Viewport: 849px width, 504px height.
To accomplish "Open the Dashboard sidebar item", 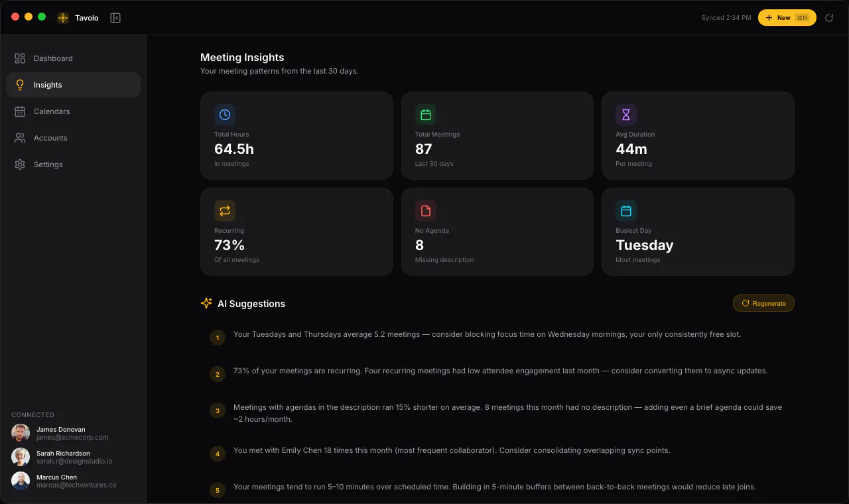I will (73, 58).
